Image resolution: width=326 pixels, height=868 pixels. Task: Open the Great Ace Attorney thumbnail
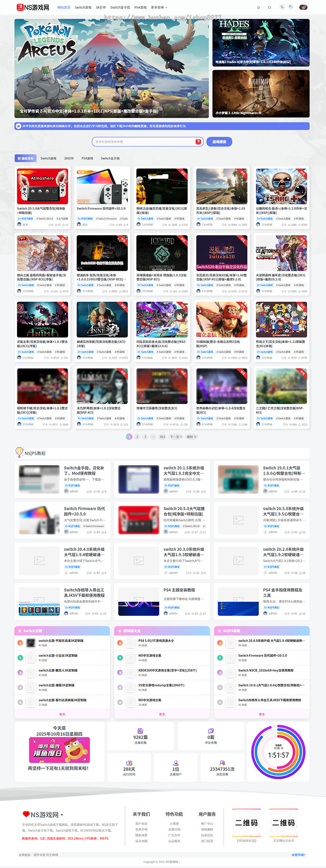click(x=282, y=253)
